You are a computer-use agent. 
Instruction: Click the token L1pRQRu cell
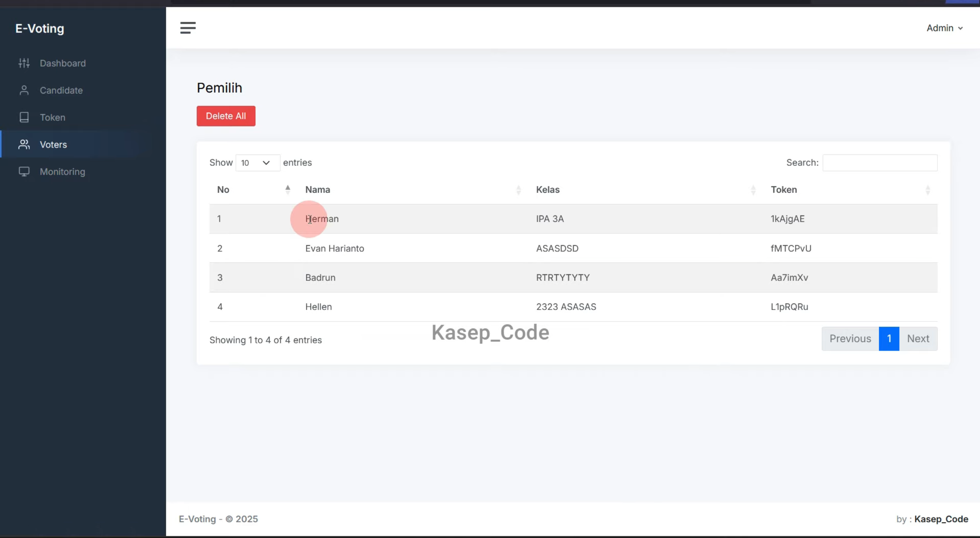pyautogui.click(x=789, y=307)
